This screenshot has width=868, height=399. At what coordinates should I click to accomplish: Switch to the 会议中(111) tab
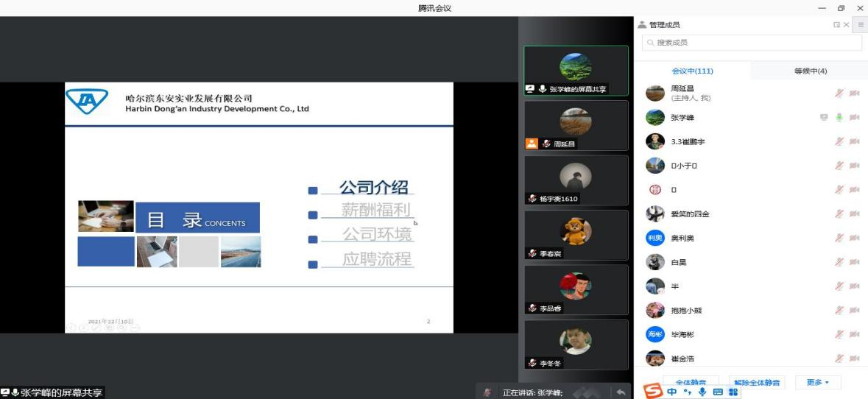(692, 71)
